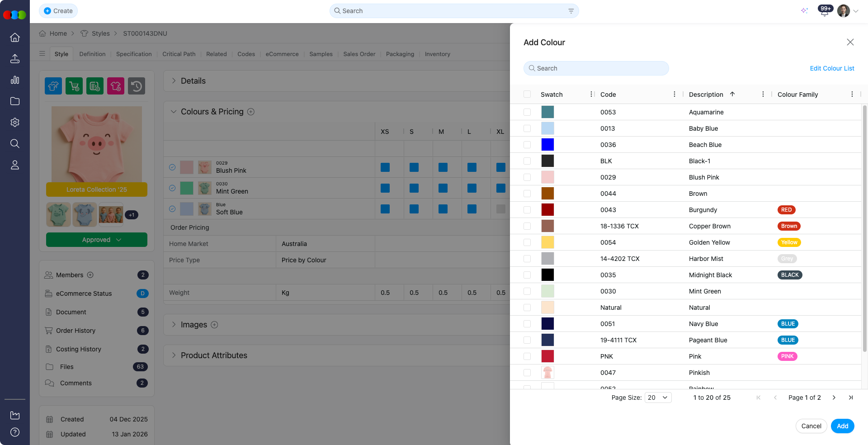This screenshot has width=868, height=445.
Task: Click the history clock icon above style image
Action: click(x=137, y=86)
